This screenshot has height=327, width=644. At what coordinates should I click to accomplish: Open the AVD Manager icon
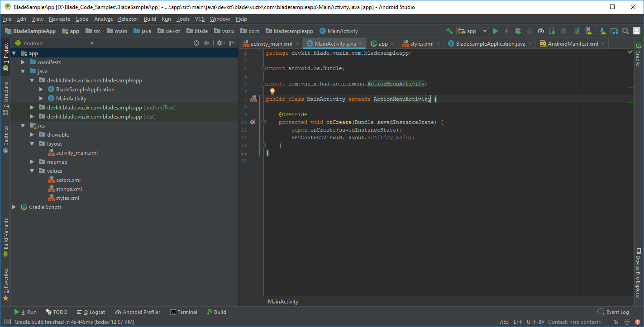coord(588,31)
